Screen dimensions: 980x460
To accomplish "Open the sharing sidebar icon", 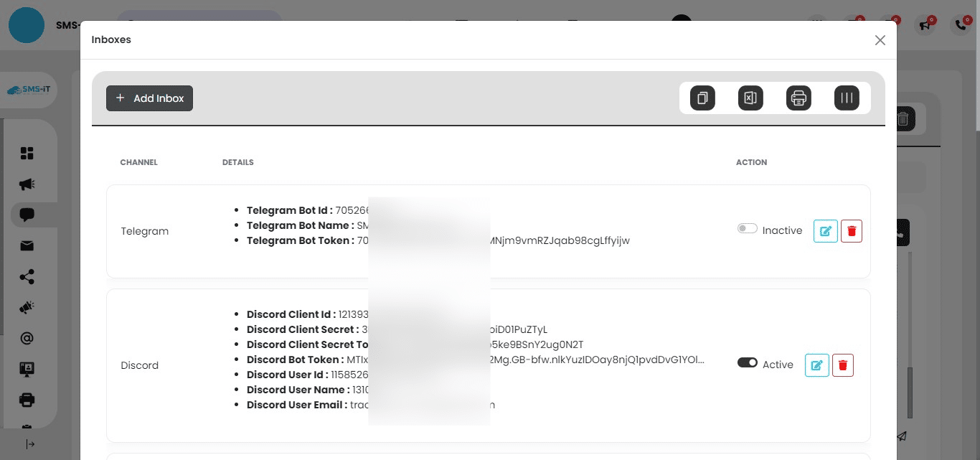I will click(27, 276).
